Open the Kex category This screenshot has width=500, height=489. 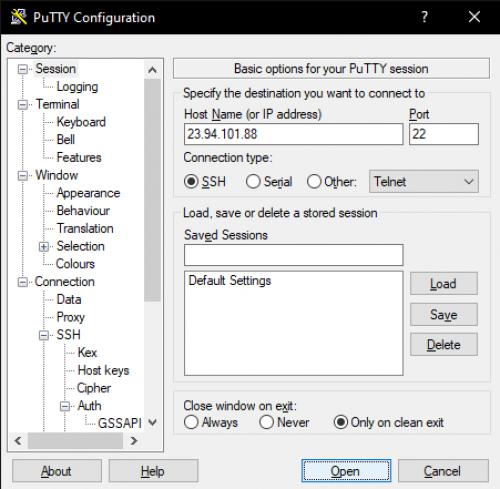click(87, 352)
